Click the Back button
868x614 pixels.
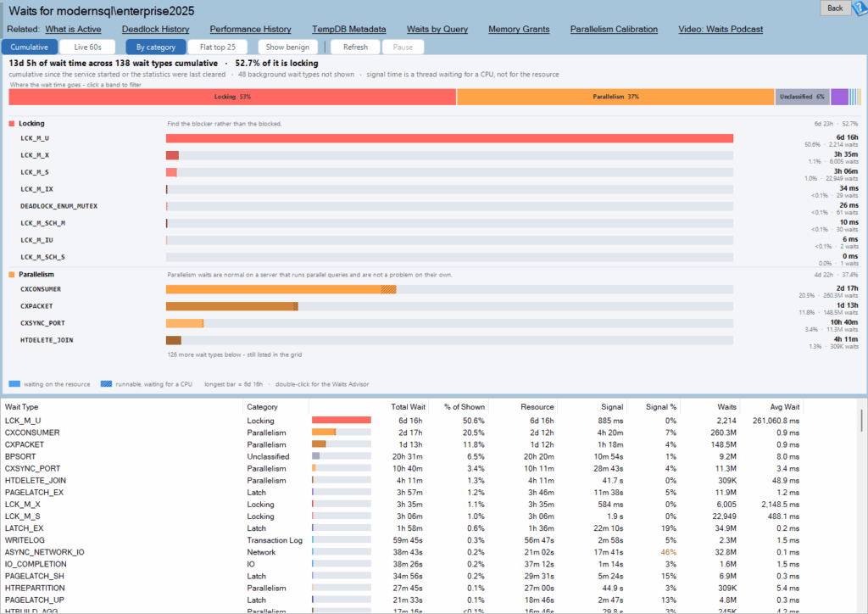(x=835, y=8)
